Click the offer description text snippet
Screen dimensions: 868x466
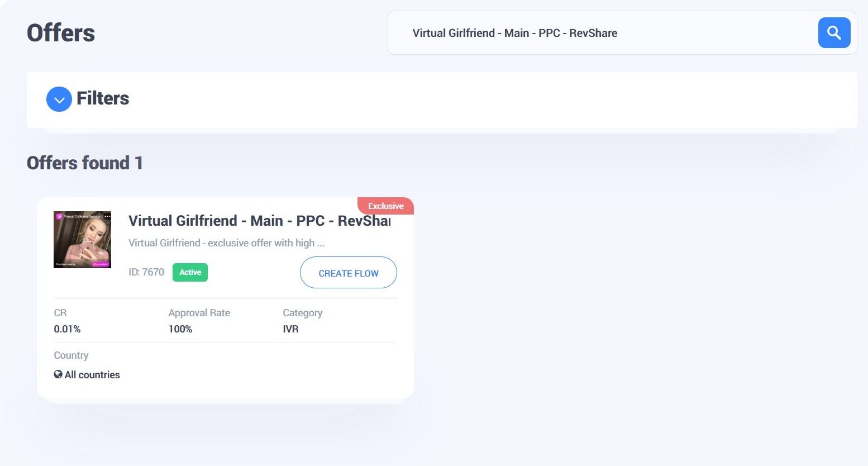(x=226, y=243)
